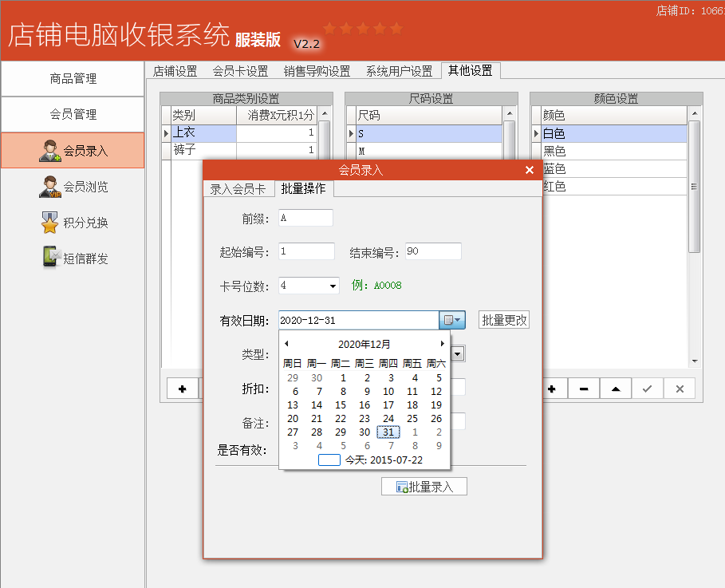Select 红色 row in color list
725x588 pixels.
(x=614, y=187)
